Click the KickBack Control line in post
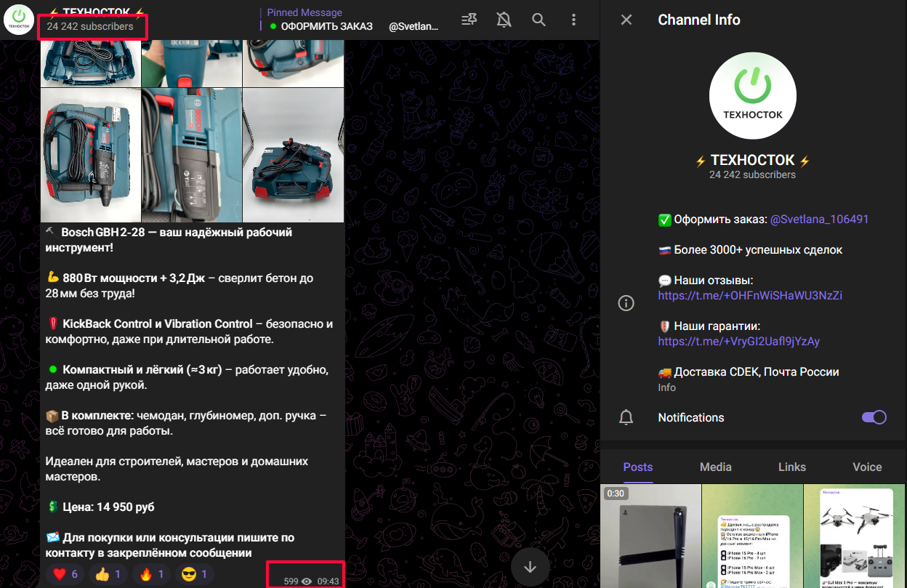The width and height of the screenshot is (907, 588). (x=189, y=331)
